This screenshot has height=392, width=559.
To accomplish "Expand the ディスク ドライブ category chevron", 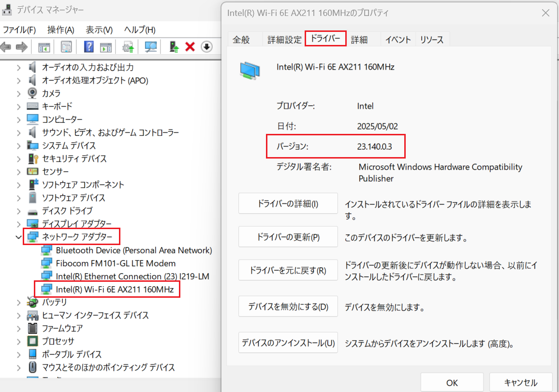I will click(x=18, y=211).
